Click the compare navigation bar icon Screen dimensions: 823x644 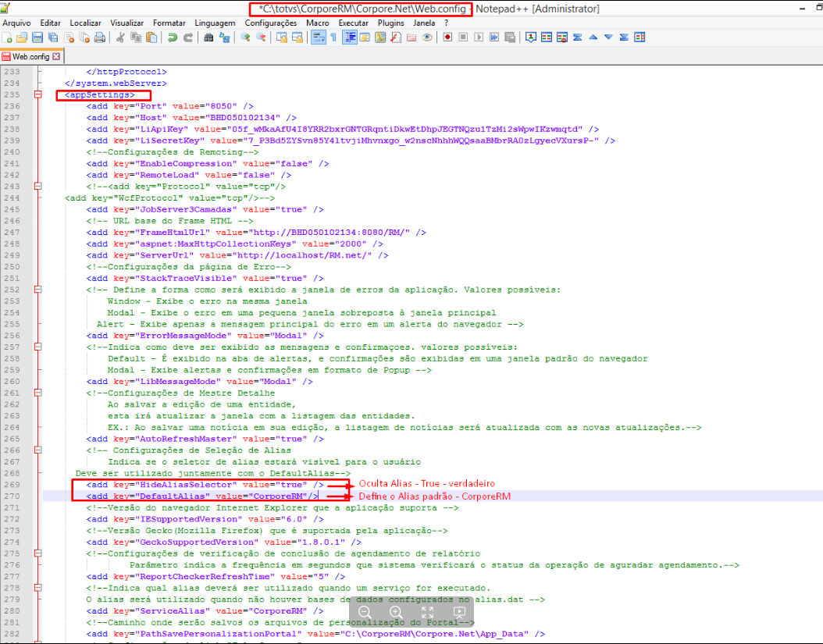pos(640,37)
